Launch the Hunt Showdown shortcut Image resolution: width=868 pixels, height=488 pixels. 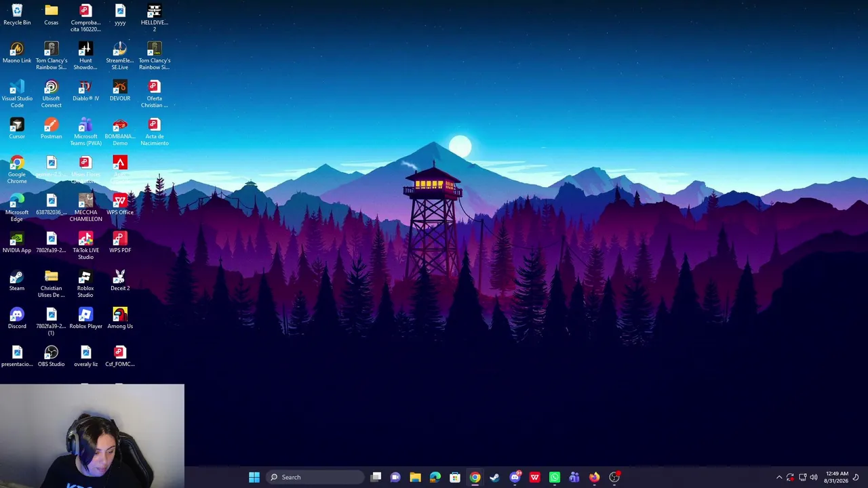pyautogui.click(x=85, y=56)
